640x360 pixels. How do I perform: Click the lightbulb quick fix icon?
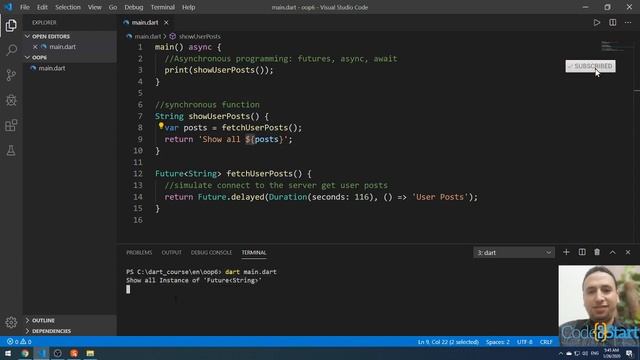(x=161, y=126)
